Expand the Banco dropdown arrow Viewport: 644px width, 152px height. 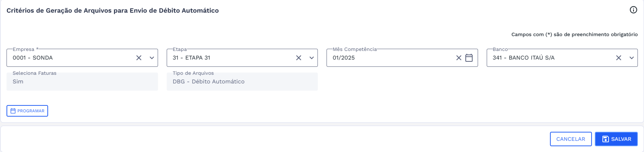[x=632, y=58]
